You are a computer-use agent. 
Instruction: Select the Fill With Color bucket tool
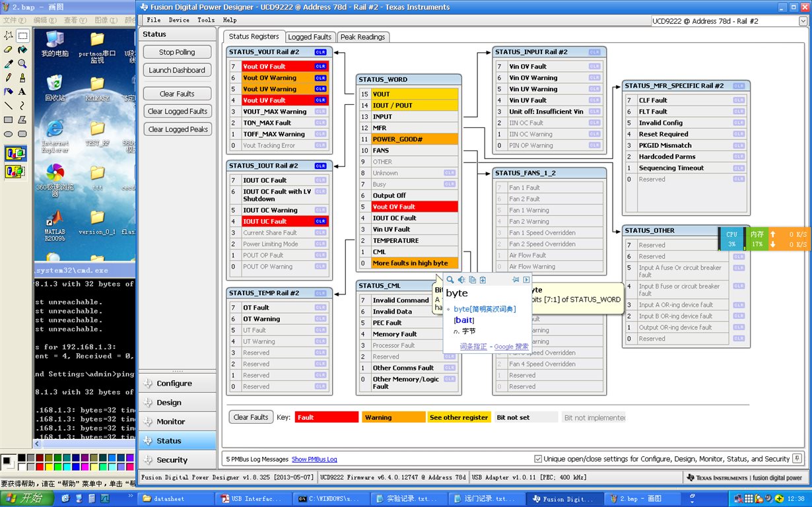(x=22, y=50)
